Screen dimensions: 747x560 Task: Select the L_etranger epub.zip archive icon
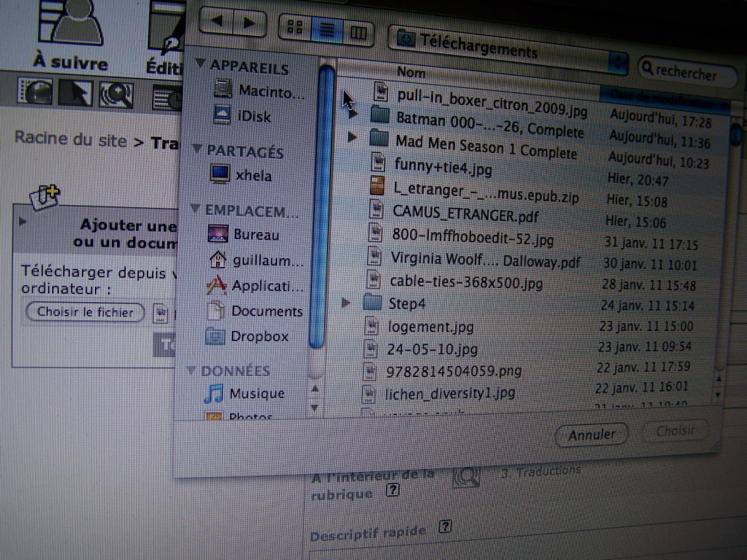click(x=377, y=185)
